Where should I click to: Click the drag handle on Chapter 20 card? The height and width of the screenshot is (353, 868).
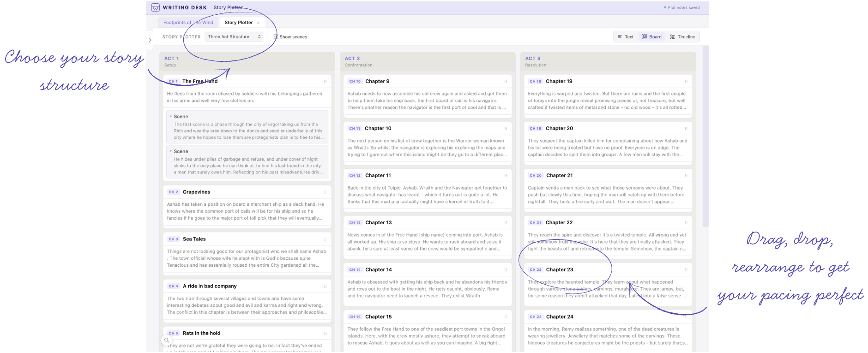tap(686, 128)
